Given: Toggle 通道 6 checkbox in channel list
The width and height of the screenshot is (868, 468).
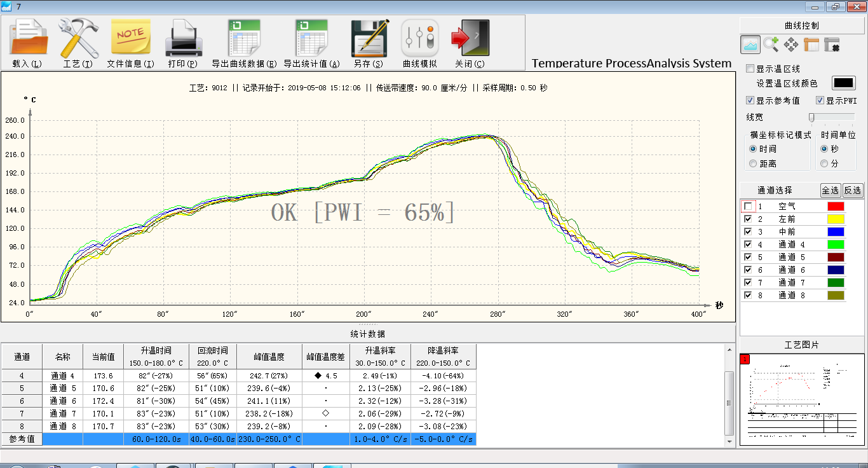Looking at the screenshot, I should (x=748, y=270).
